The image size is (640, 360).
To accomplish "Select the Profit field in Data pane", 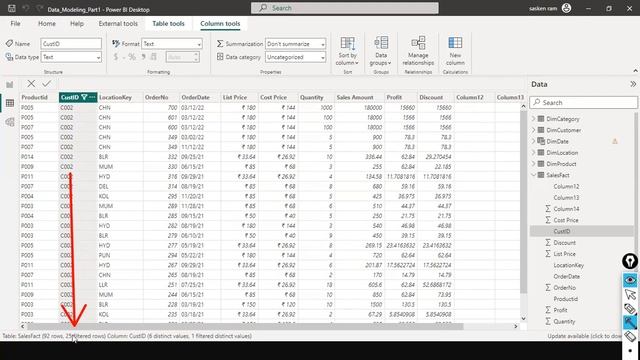I will (560, 310).
